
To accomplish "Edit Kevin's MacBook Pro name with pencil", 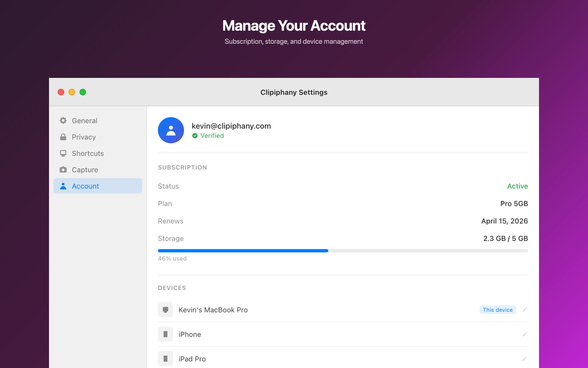I will pos(525,310).
